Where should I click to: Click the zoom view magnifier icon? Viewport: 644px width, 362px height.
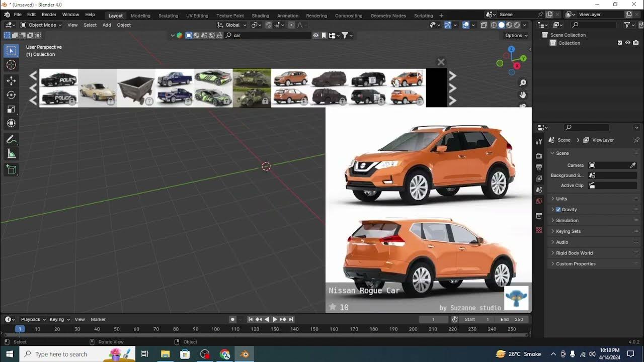tap(523, 83)
